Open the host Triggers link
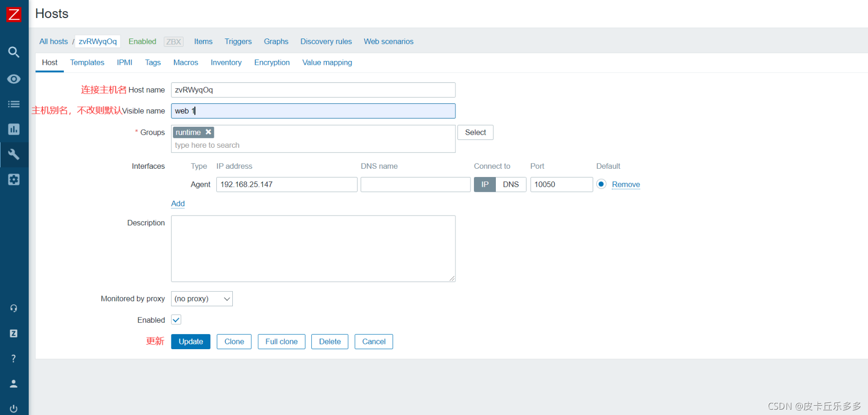Viewport: 868px width, 415px height. (238, 41)
